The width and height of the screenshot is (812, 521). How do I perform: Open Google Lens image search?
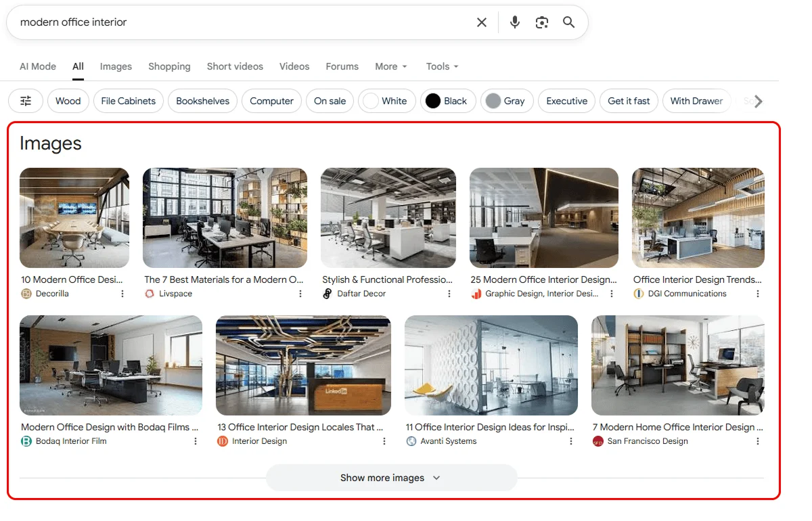(541, 22)
